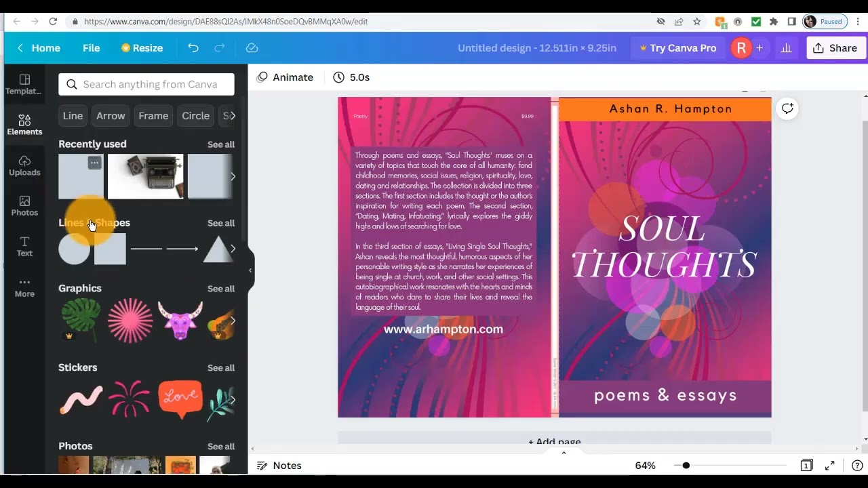The width and height of the screenshot is (868, 488).
Task: Open the More sidebar options
Action: coord(24,287)
